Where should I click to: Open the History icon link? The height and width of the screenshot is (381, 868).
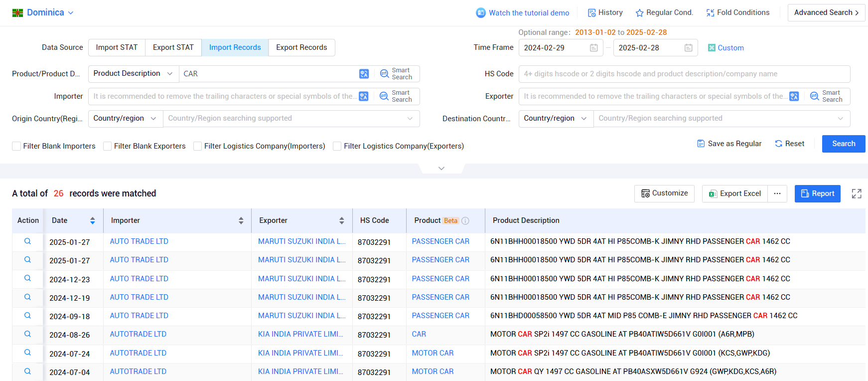(592, 13)
